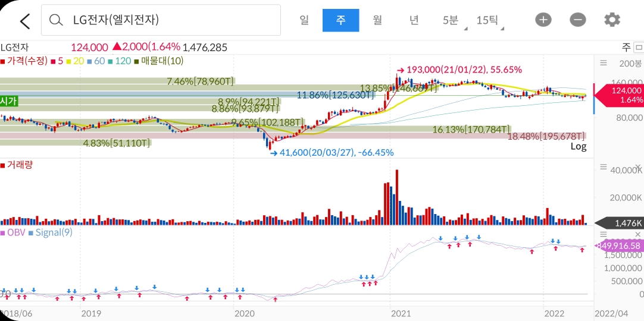This screenshot has width=644, height=321.
Task: Open the LG전자 stock search field
Action: (x=161, y=20)
